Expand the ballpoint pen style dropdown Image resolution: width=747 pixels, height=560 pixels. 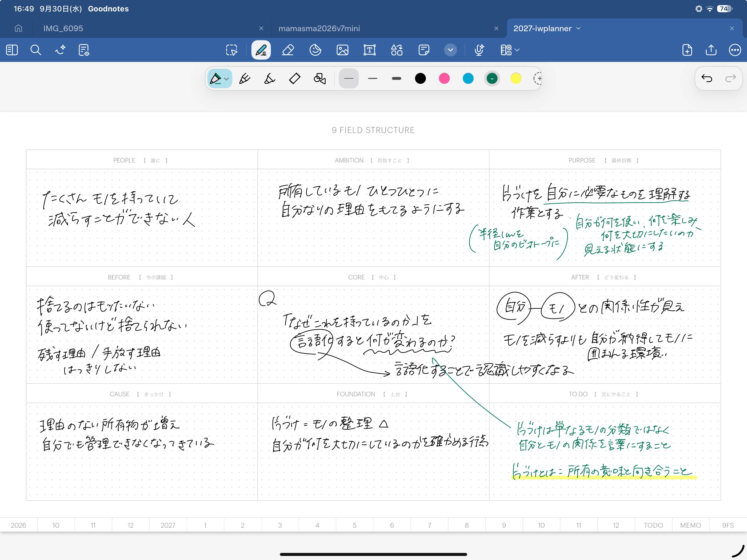coord(227,79)
